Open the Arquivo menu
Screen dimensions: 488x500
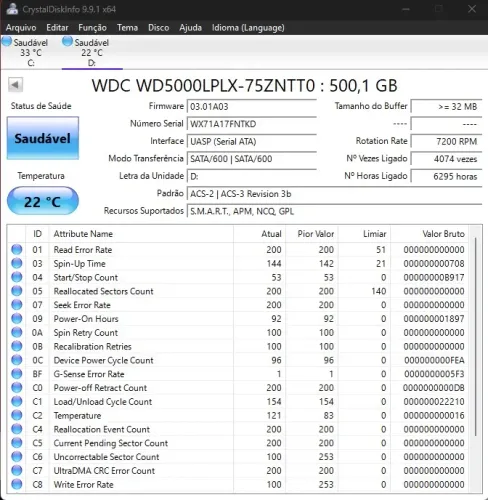(21, 28)
